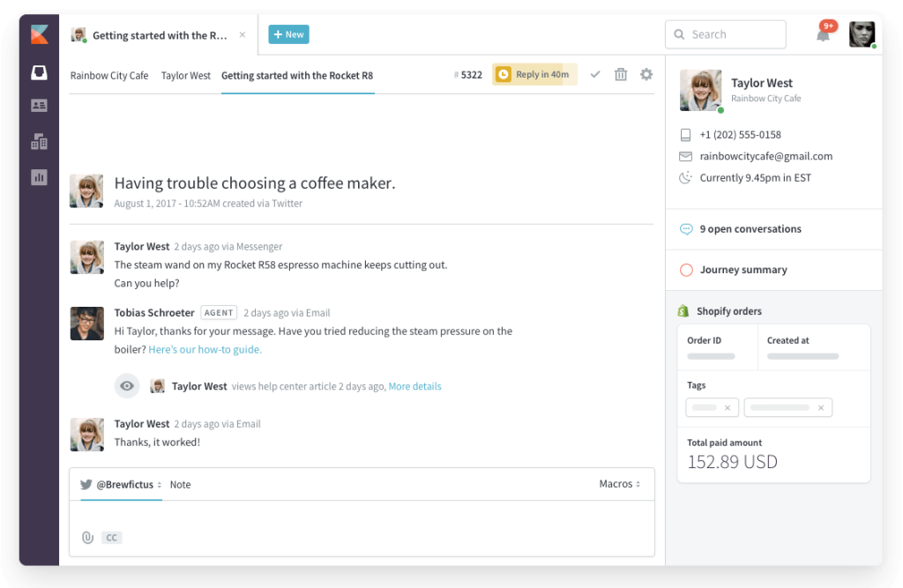
Task: Switch to the Note tab
Action: pos(180,484)
